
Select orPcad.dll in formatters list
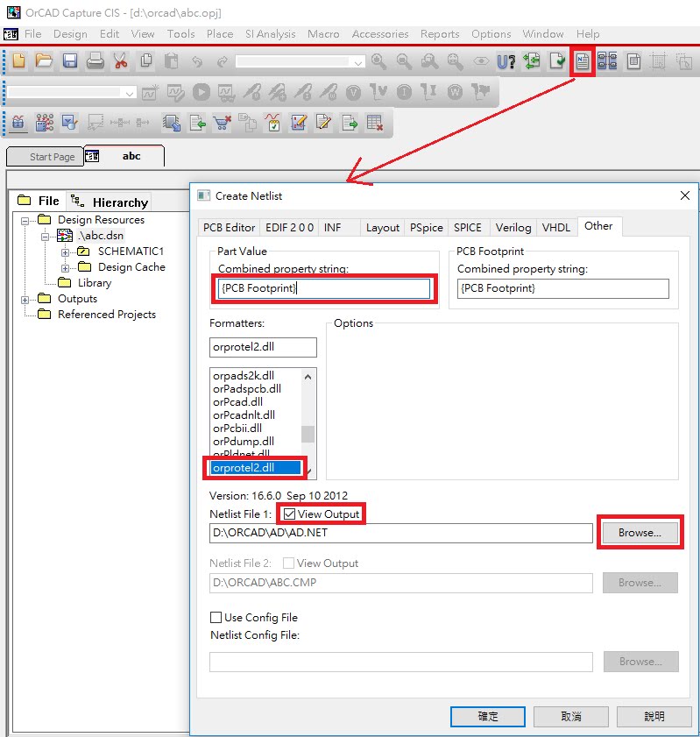tap(237, 402)
